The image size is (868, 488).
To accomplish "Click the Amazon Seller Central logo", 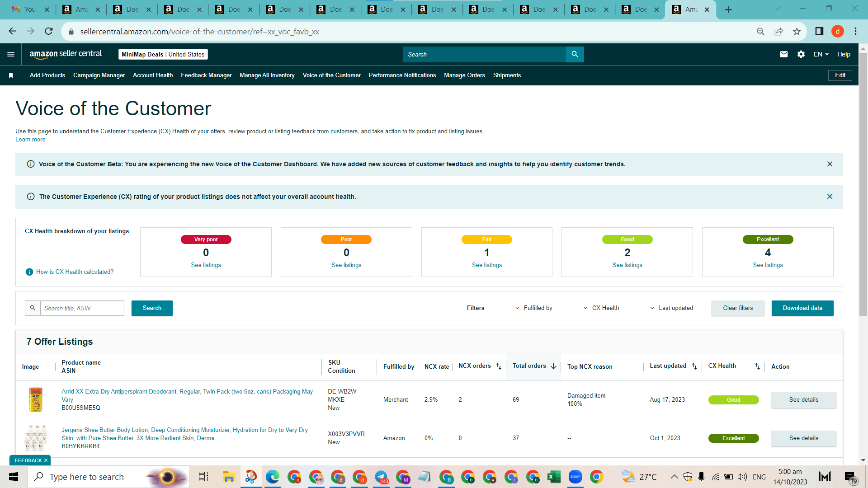I will click(66, 54).
